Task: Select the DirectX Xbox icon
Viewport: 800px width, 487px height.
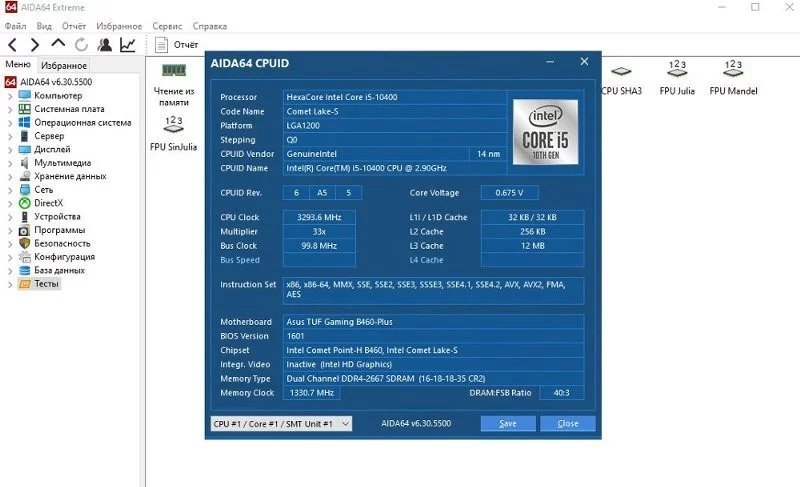Action: 24,203
